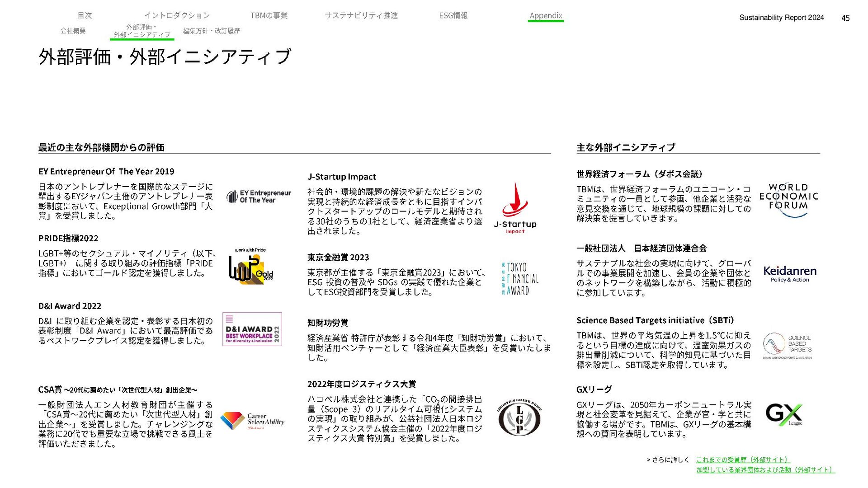Open the 会社概要 sub-navigation item
Viewport: 868px width, 488px height.
[73, 31]
